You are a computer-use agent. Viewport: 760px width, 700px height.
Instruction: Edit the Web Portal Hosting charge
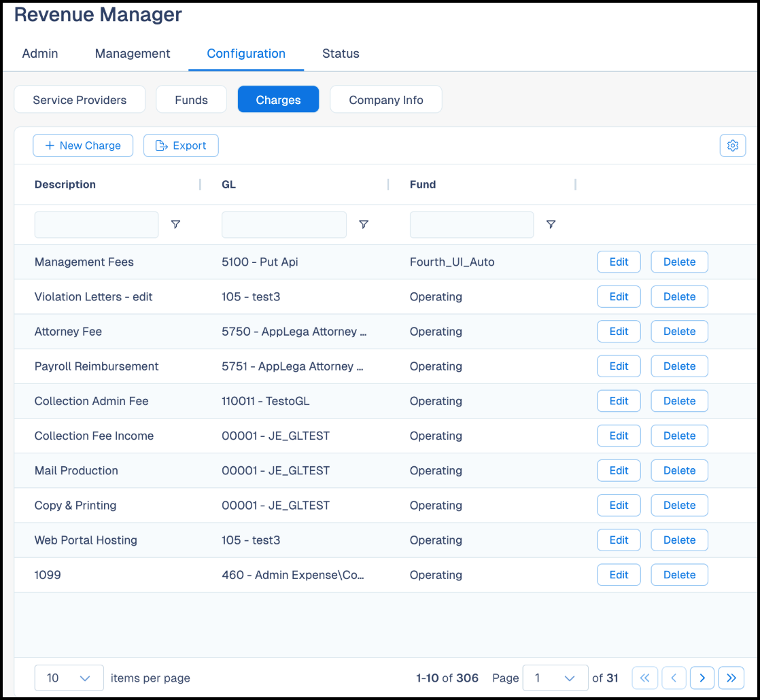pos(619,540)
